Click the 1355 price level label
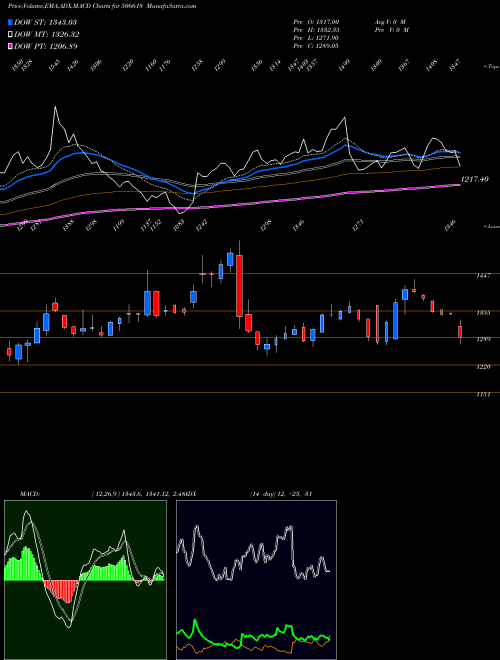This screenshot has height=660, width=500. coord(483,313)
